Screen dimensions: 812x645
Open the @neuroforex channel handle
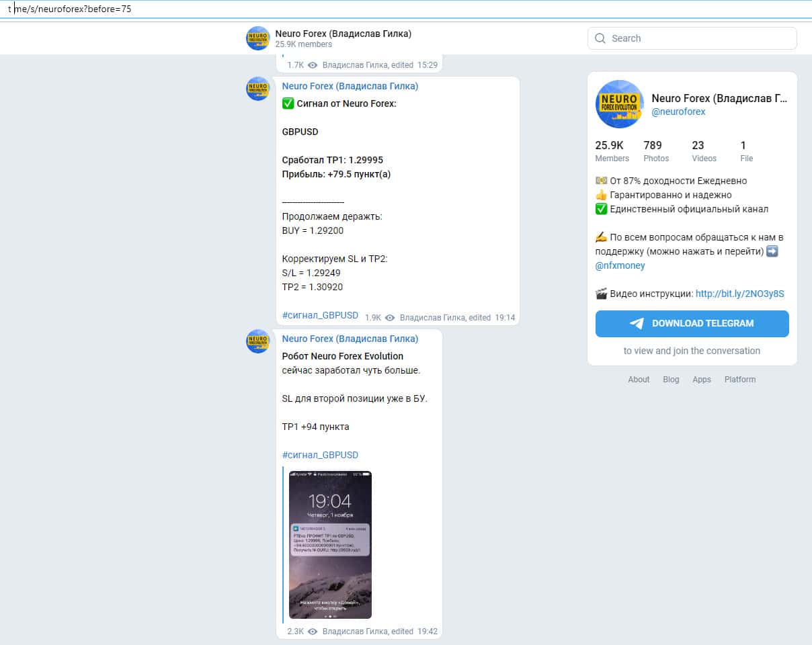678,112
